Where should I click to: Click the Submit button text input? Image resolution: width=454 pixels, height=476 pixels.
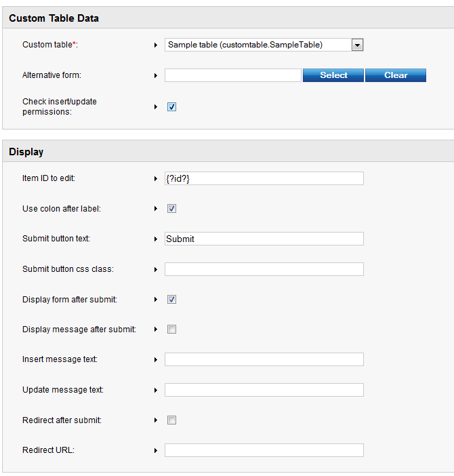[264, 239]
